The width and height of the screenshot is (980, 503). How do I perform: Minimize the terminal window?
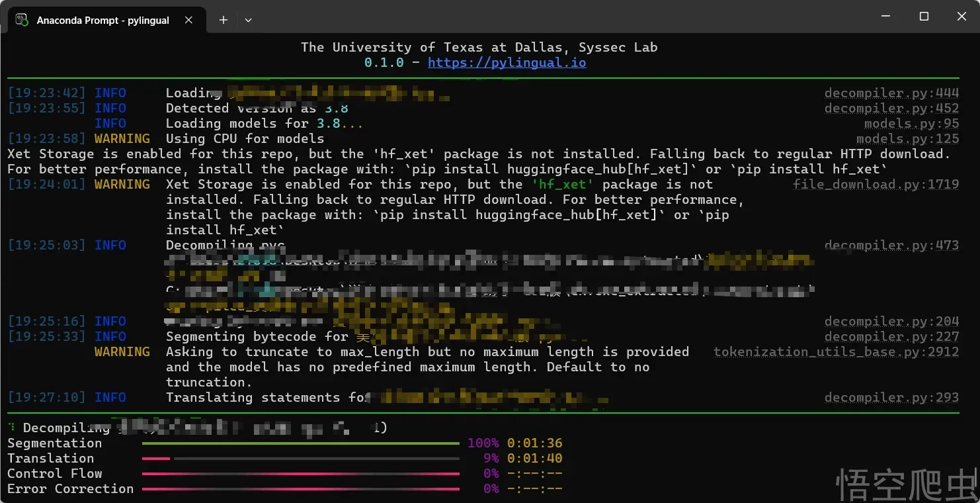pos(886,17)
